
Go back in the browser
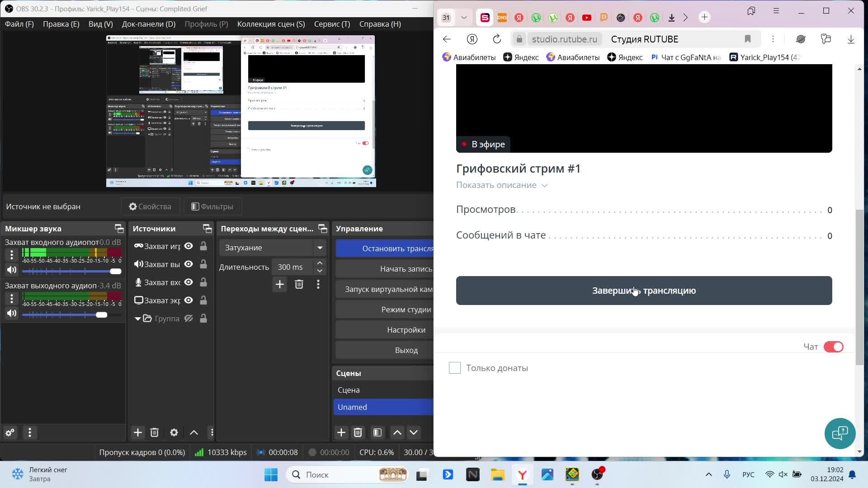[447, 39]
